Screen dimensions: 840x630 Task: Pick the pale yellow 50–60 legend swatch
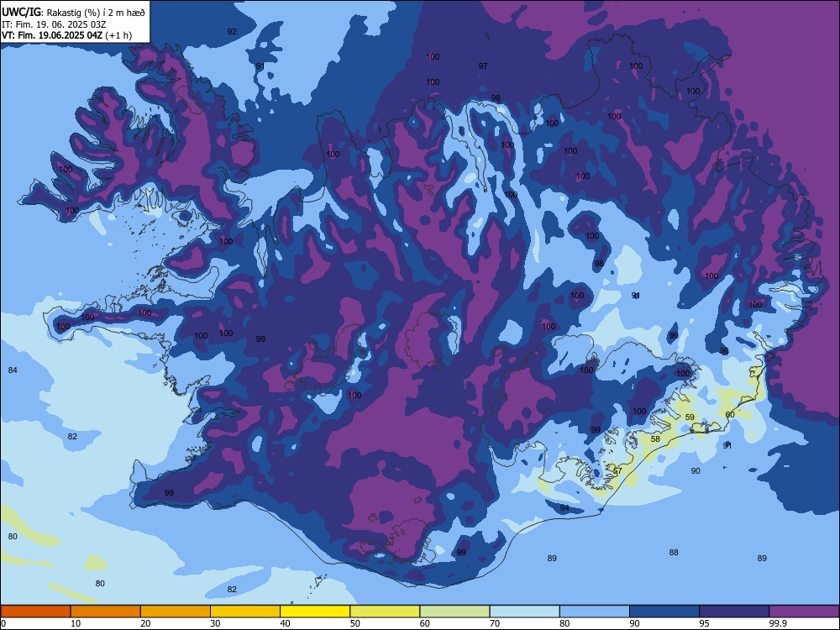tap(386, 612)
